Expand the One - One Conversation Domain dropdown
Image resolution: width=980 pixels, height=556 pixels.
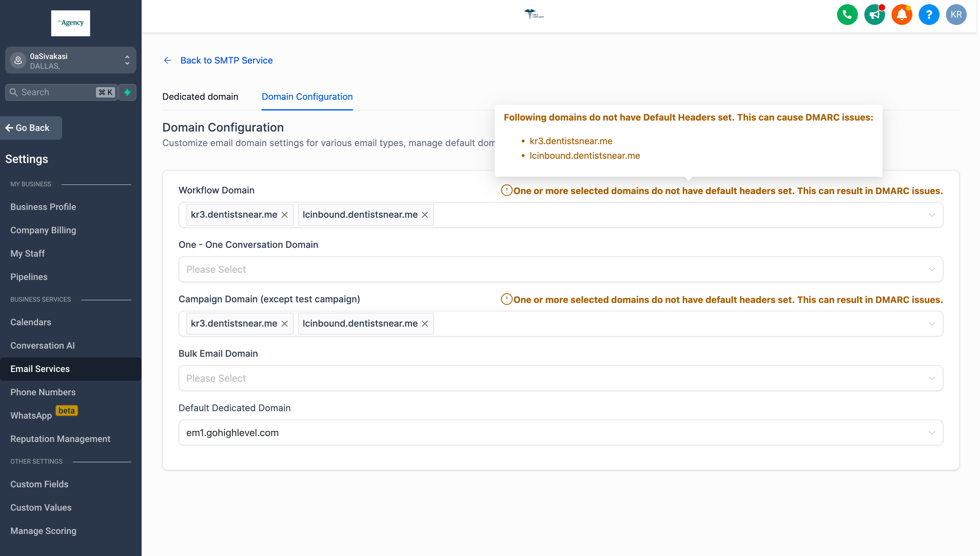tap(560, 269)
